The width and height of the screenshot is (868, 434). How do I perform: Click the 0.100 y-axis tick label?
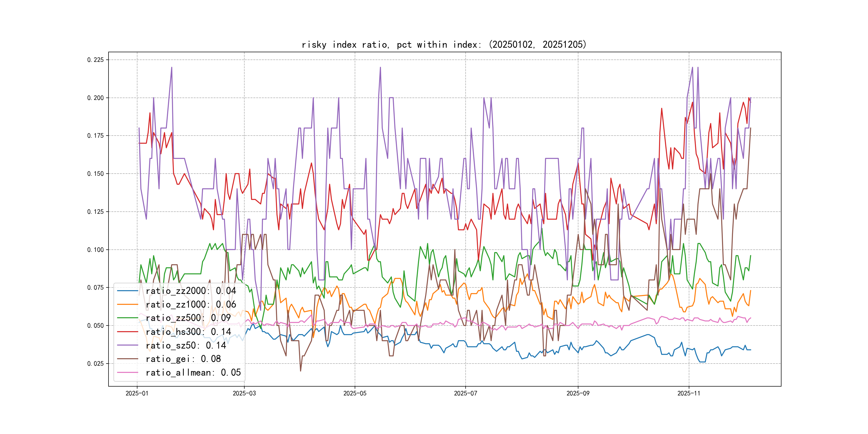(95, 250)
